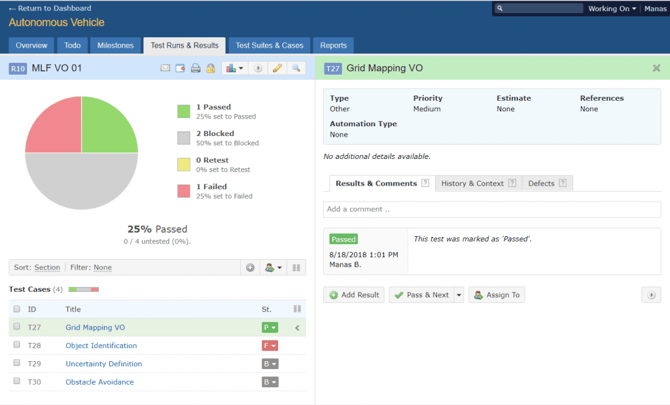Toggle the select-all checkbox in table header

(x=17, y=309)
